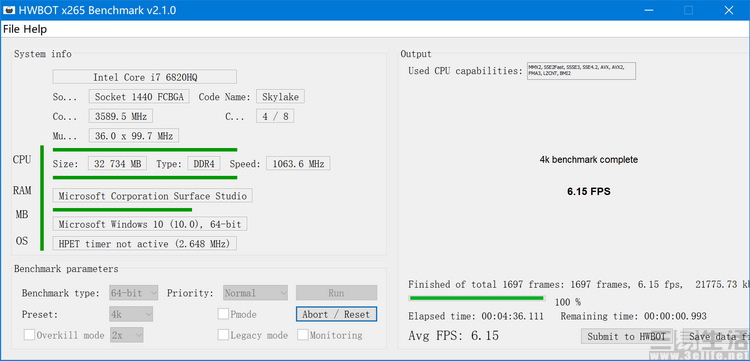Screen dimensions: 750x361
Task: Maximize the HWBOT benchmark window
Action: coord(688,10)
